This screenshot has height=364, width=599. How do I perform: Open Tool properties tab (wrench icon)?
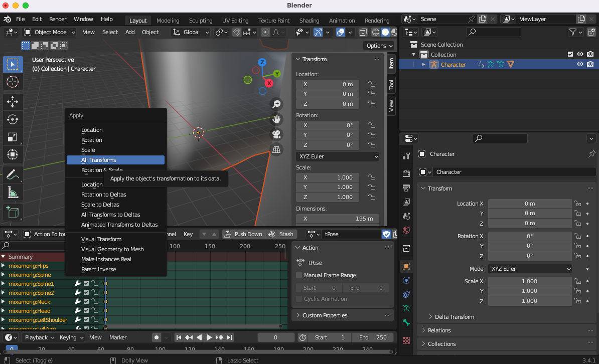[x=406, y=155]
